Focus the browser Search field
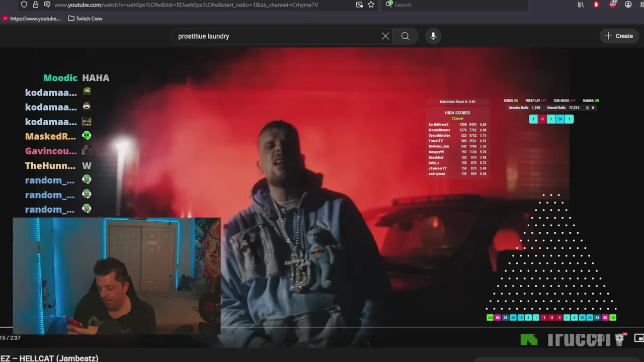Image resolution: width=644 pixels, height=362 pixels. 455,5
